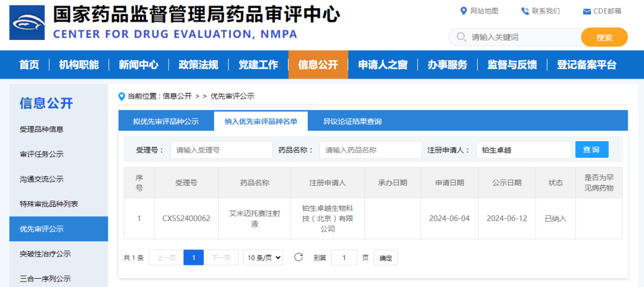The image size is (644, 287).
Task: Click page number 1 in pagination
Action: (194, 257)
